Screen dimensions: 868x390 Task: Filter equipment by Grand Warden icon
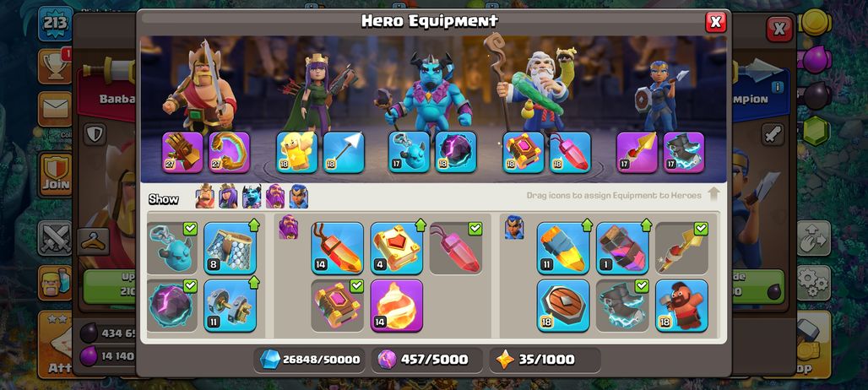click(275, 197)
